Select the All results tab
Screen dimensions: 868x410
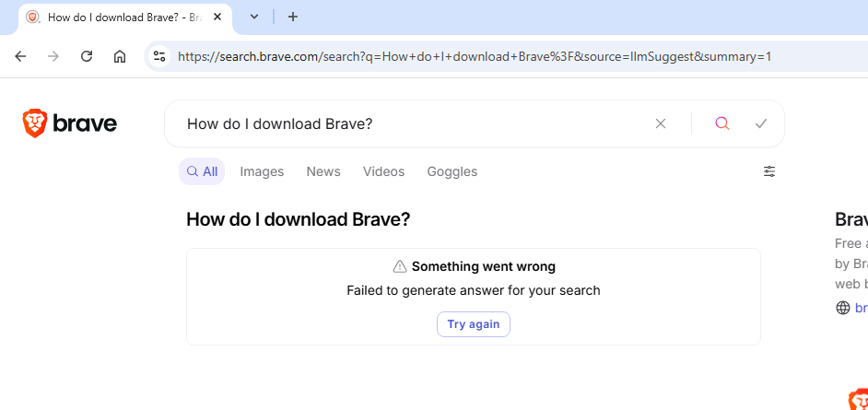coord(202,171)
